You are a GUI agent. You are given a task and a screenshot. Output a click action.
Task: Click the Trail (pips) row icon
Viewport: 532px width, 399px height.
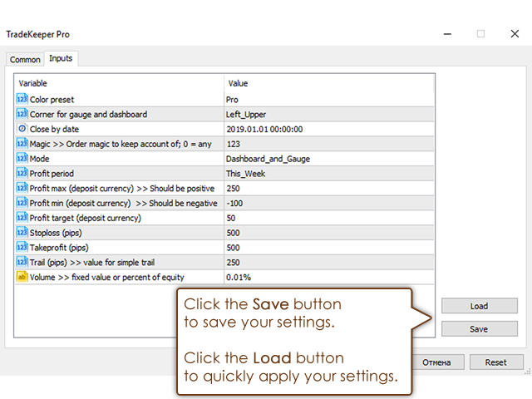tap(22, 262)
